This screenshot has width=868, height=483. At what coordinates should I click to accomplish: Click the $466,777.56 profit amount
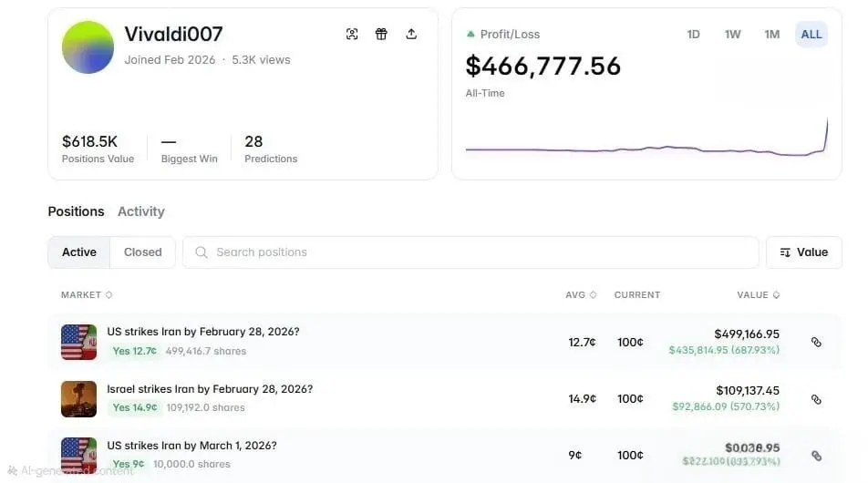click(543, 67)
